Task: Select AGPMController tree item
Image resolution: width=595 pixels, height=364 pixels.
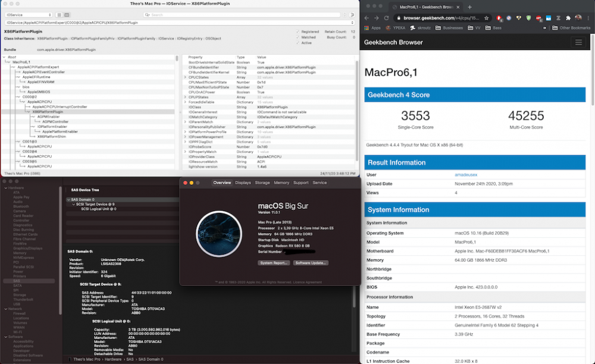Action: pos(55,122)
